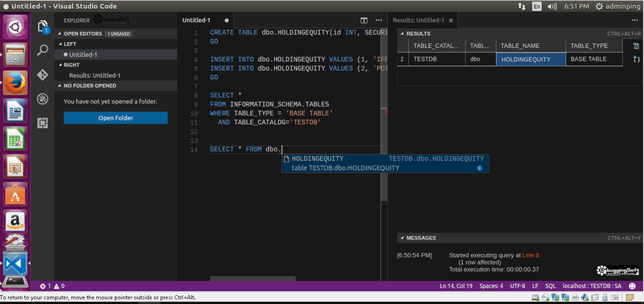
Task: Open the Debug view in activity bar
Action: coord(43,99)
